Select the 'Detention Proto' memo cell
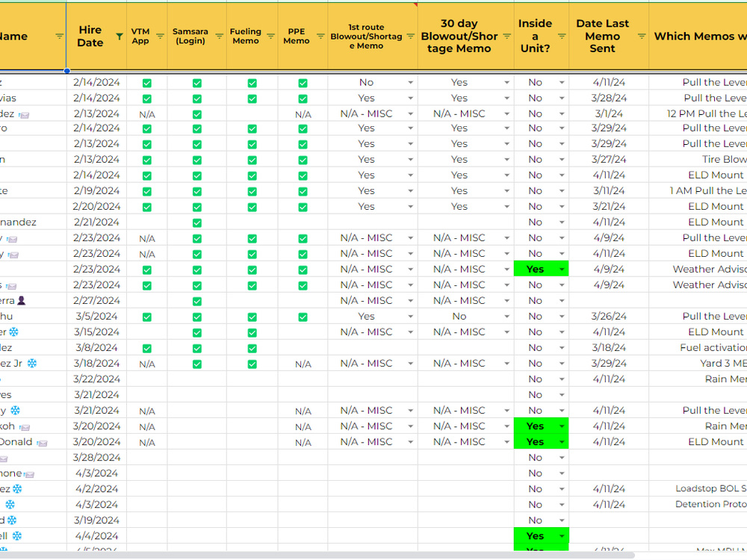747x560 pixels. coord(698,504)
